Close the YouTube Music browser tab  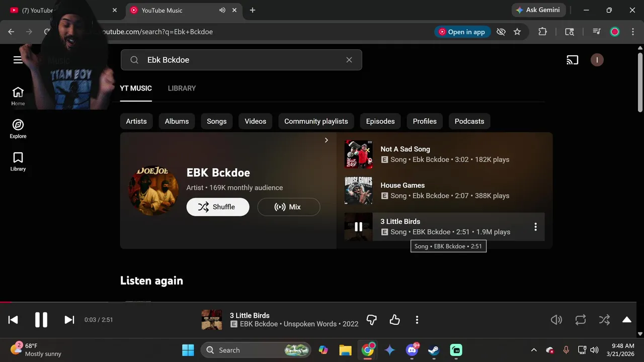tap(234, 10)
